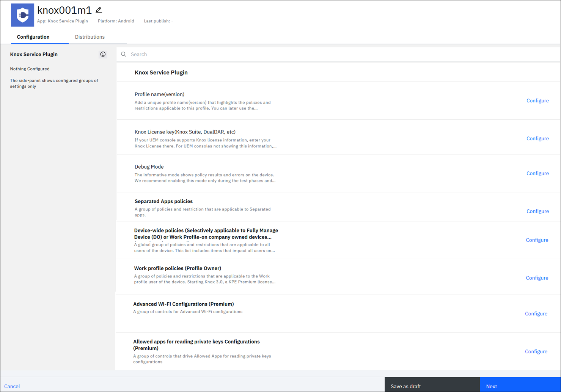Viewport: 561px width, 392px height.
Task: Click 'Platform: Android' label
Action: [x=116, y=21]
